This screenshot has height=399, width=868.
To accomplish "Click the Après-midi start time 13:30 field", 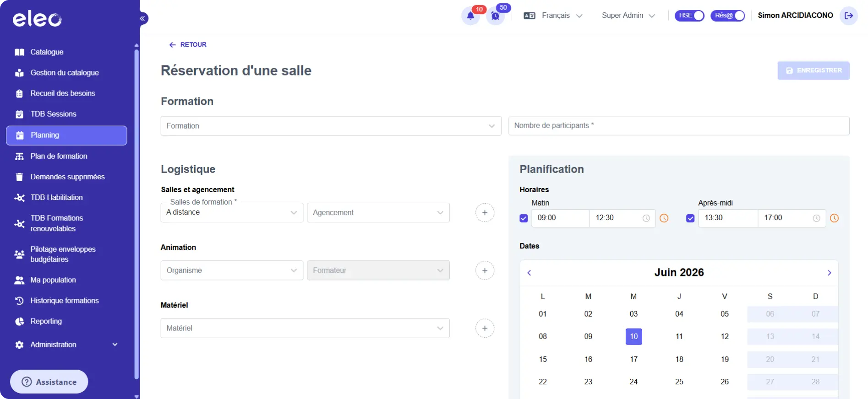I will 728,218.
